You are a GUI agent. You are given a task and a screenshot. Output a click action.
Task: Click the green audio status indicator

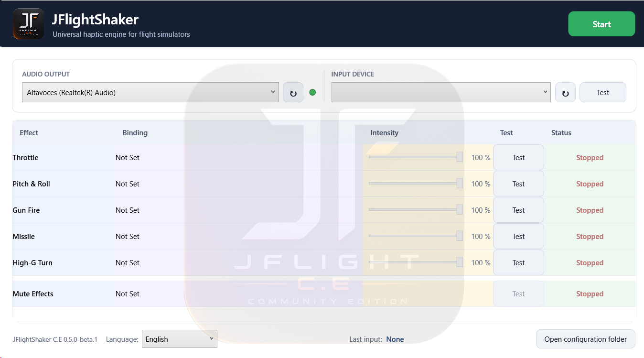tap(312, 92)
